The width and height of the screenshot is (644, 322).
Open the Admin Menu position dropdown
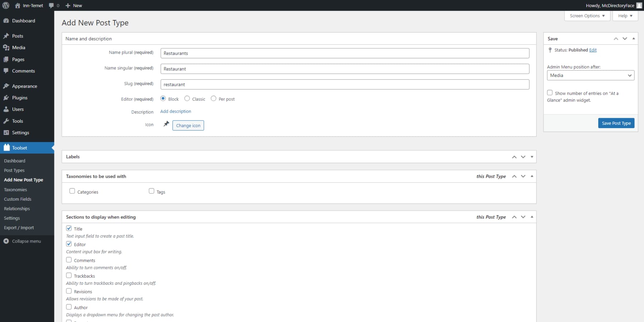tap(590, 75)
